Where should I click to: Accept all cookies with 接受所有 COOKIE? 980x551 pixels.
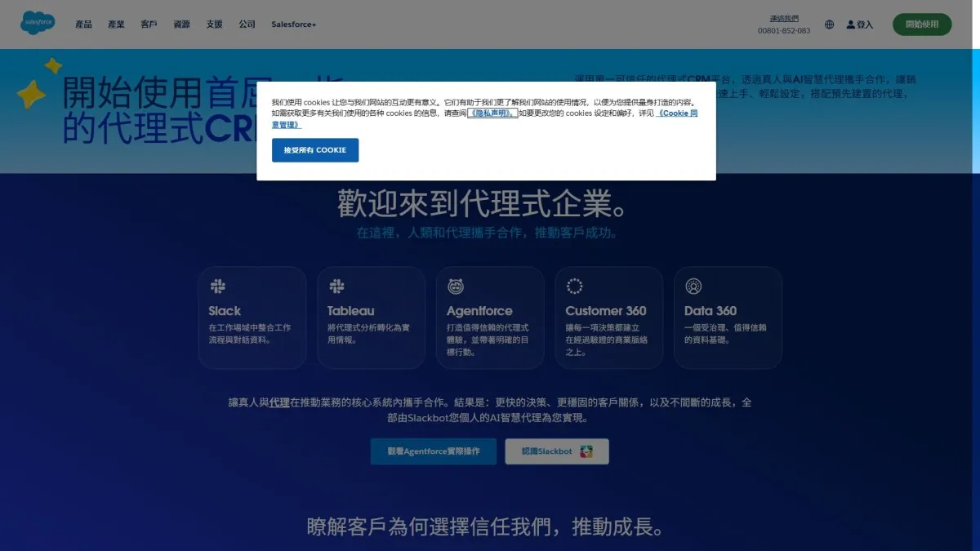(x=315, y=150)
